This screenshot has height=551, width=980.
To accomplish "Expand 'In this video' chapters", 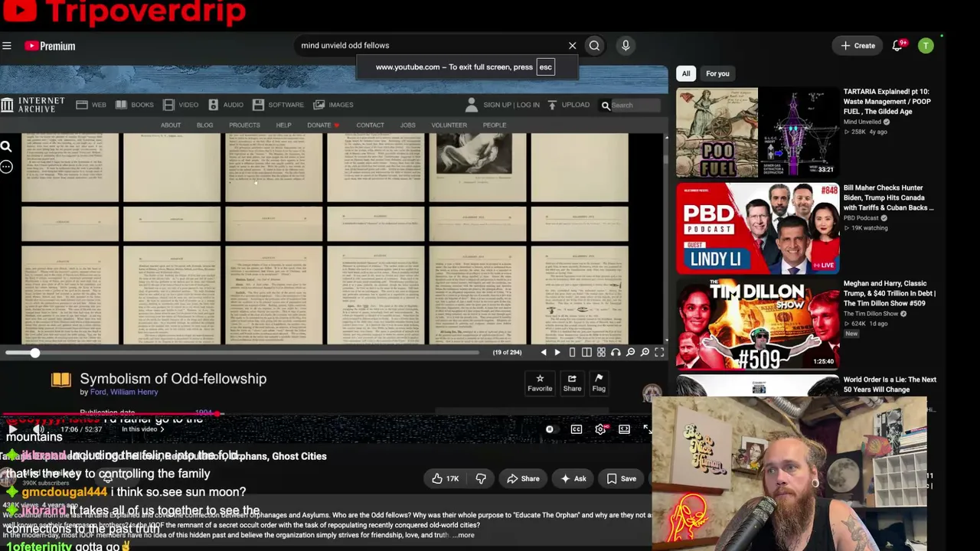I will (143, 429).
